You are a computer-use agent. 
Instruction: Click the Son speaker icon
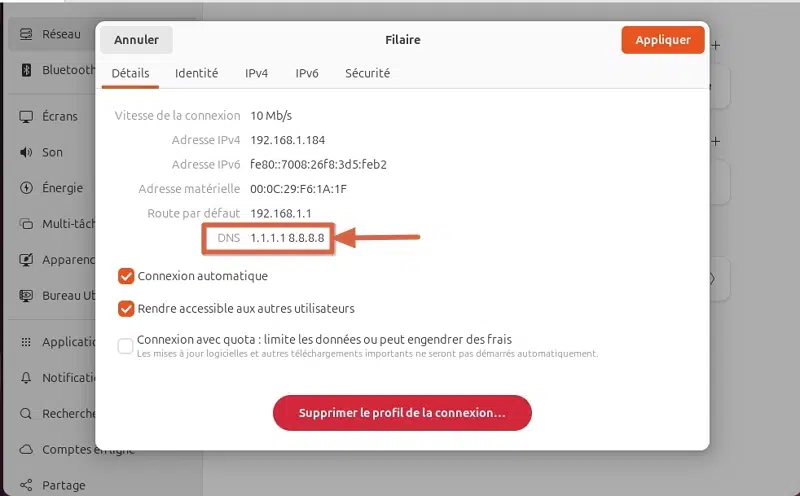pyautogui.click(x=26, y=152)
